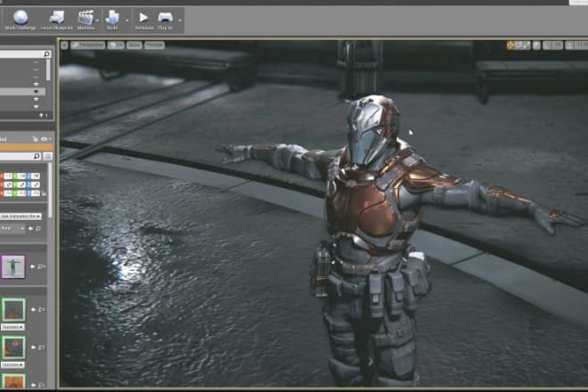
Task: Open the viewport options arrow menu
Action: coord(64,45)
